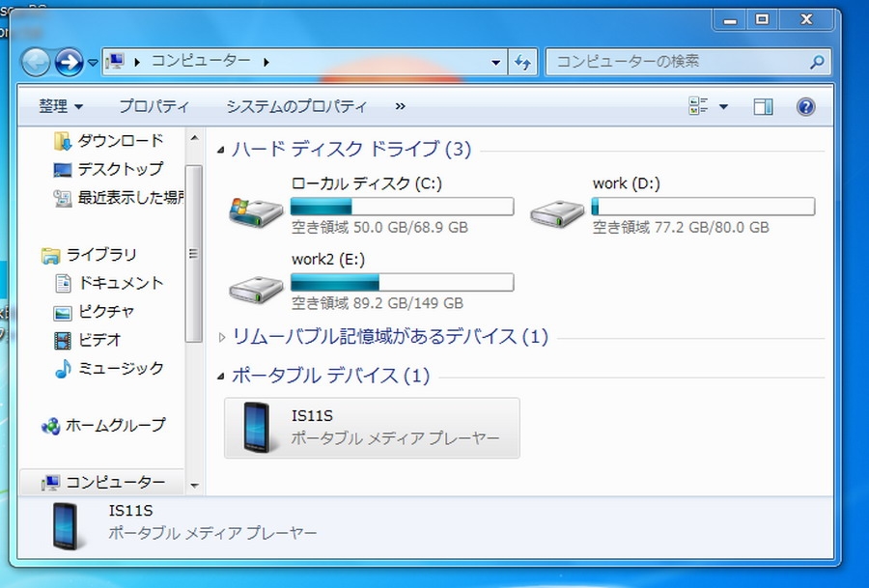The image size is (869, 588).
Task: Click the ピクチャ image icon
Action: pyautogui.click(x=63, y=313)
